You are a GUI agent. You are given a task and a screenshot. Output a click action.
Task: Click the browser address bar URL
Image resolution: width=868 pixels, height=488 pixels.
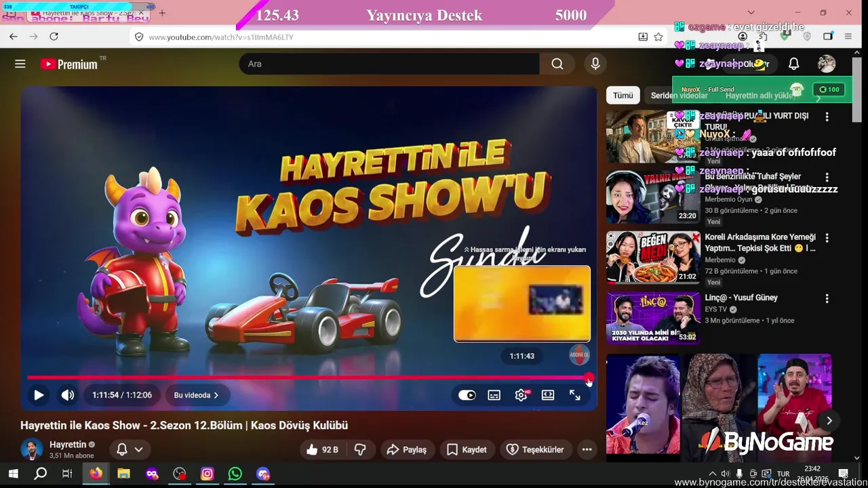221,37
